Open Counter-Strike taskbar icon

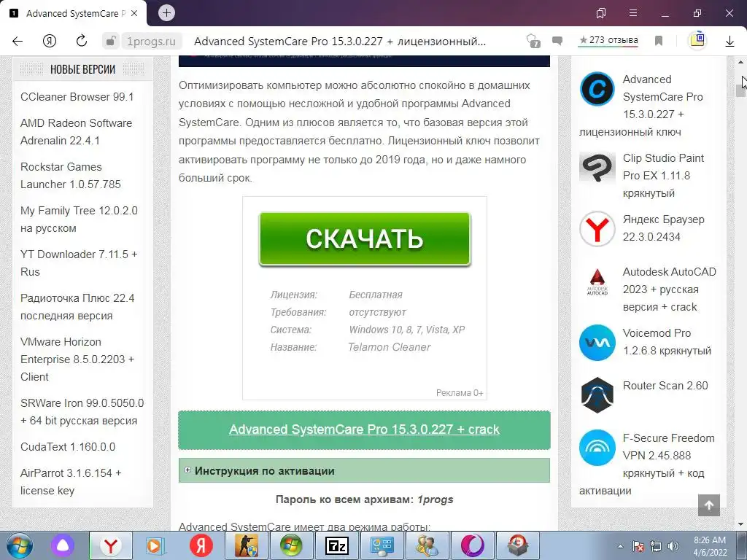(x=246, y=545)
